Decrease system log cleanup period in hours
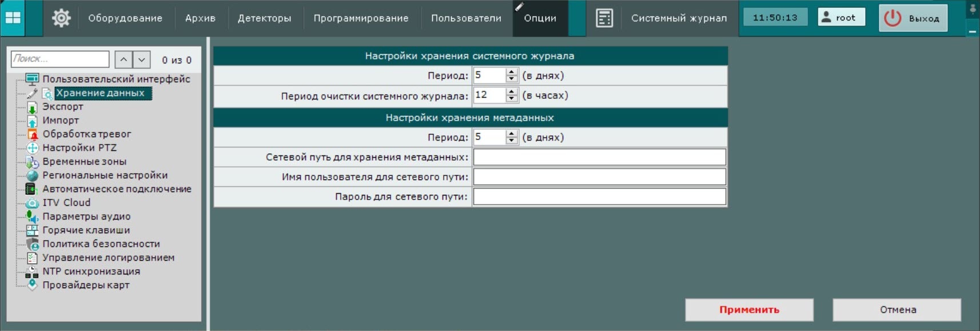This screenshot has width=980, height=331. pos(512,98)
